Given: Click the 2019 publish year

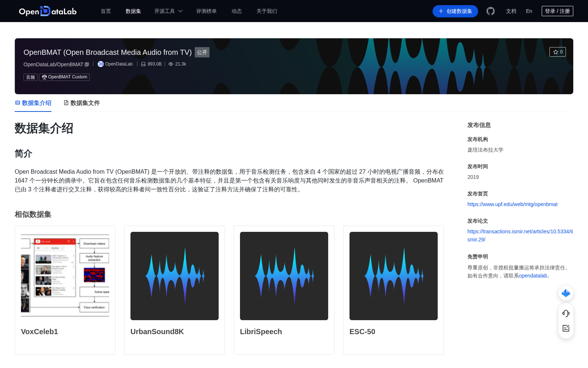Looking at the screenshot, I should [x=473, y=177].
